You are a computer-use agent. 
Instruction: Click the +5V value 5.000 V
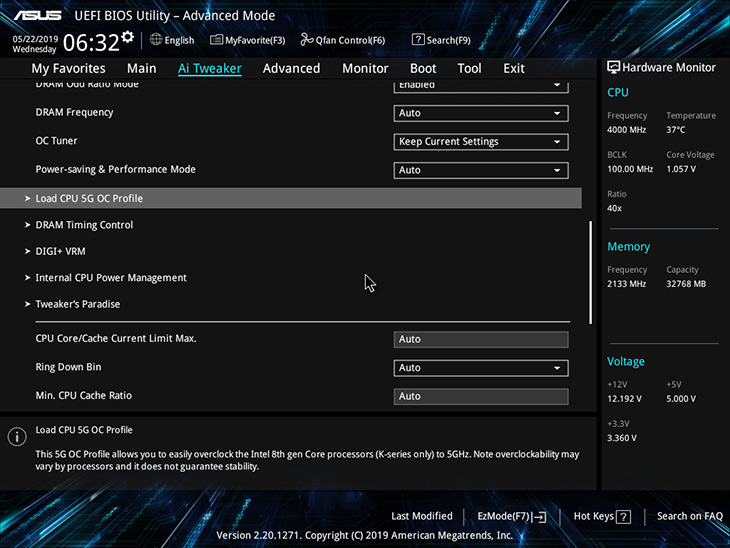coord(681,399)
